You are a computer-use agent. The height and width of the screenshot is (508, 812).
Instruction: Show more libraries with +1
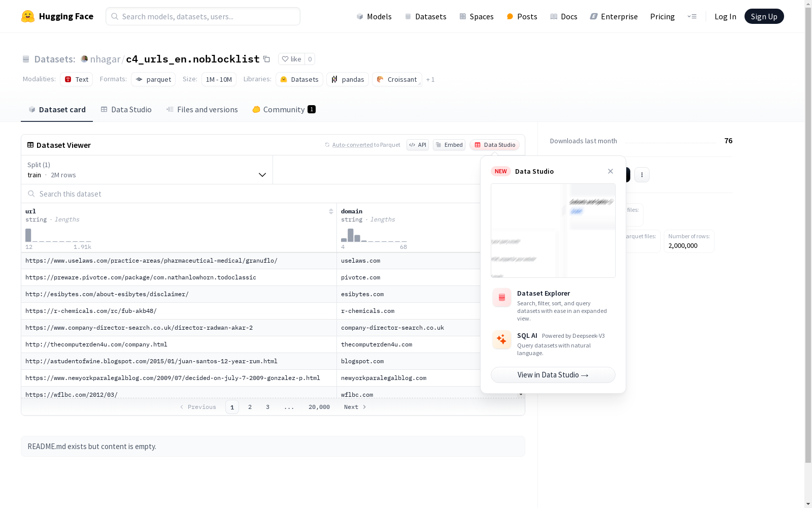(430, 79)
